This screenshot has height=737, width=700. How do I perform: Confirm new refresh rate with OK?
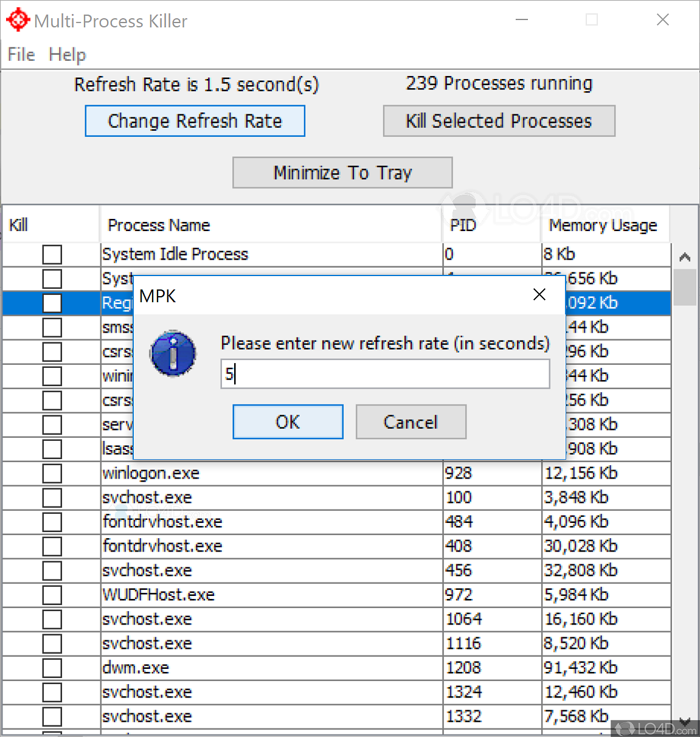tap(288, 421)
